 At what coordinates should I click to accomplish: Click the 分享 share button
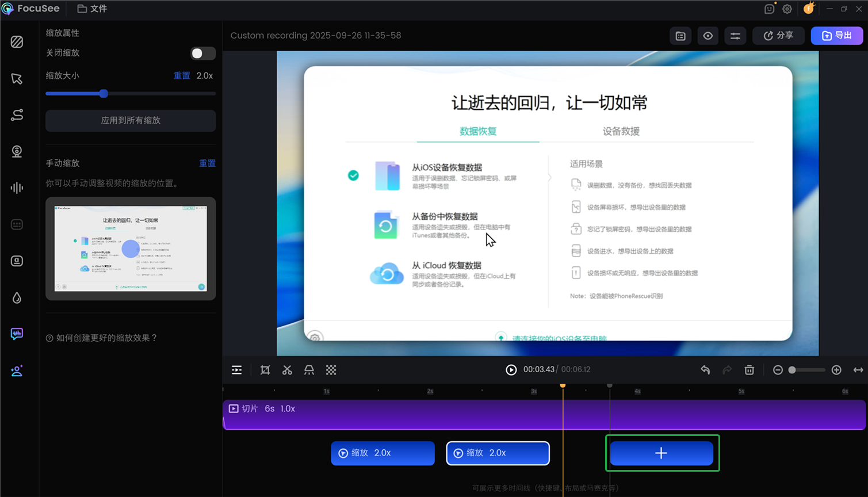[778, 36]
